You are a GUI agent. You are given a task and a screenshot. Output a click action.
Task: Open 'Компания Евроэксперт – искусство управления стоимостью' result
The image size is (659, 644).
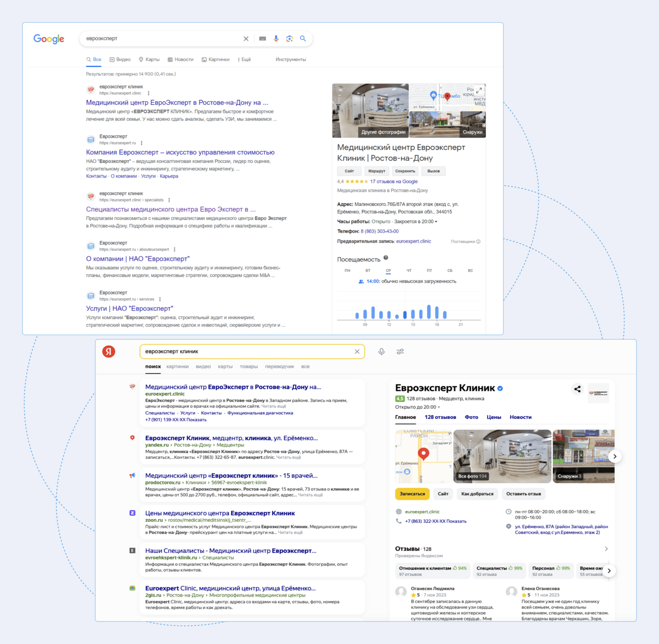click(x=180, y=153)
